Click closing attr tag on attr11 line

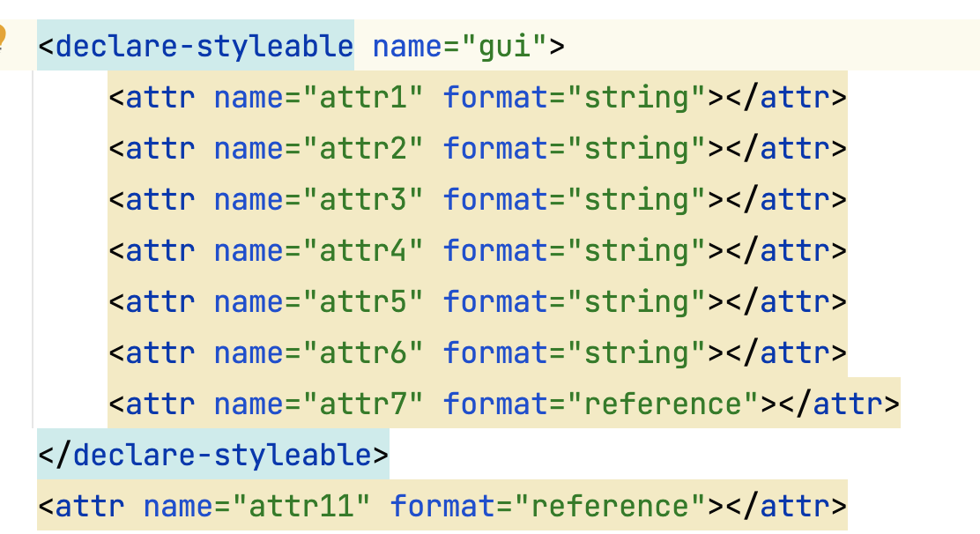[786, 506]
